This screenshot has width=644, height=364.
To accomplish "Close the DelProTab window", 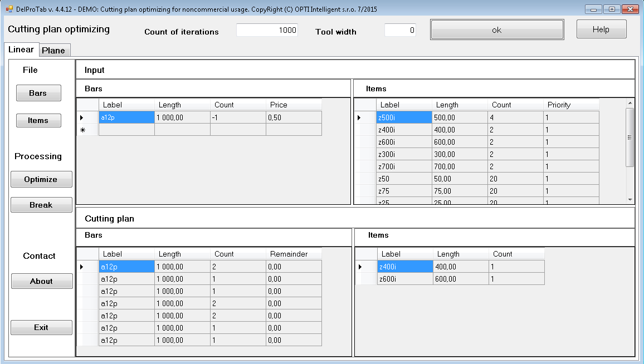I will (x=631, y=9).
